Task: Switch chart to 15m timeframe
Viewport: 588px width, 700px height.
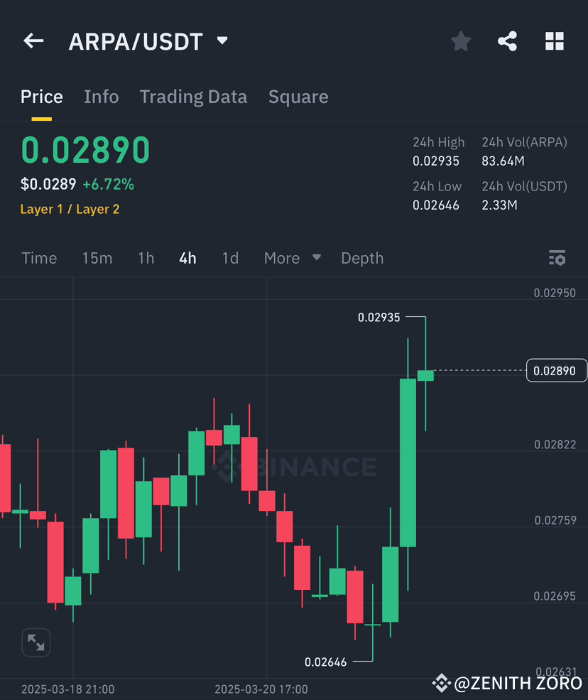Action: (x=97, y=258)
